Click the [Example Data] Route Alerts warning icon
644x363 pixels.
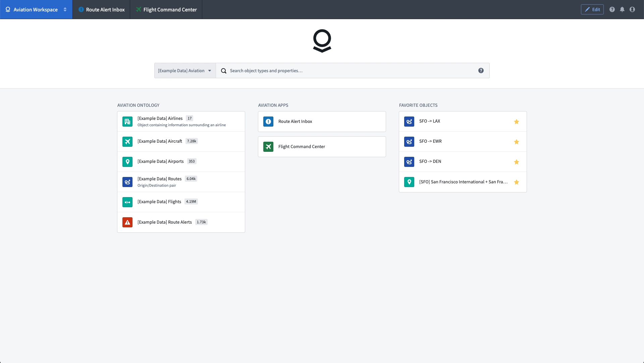tap(127, 222)
